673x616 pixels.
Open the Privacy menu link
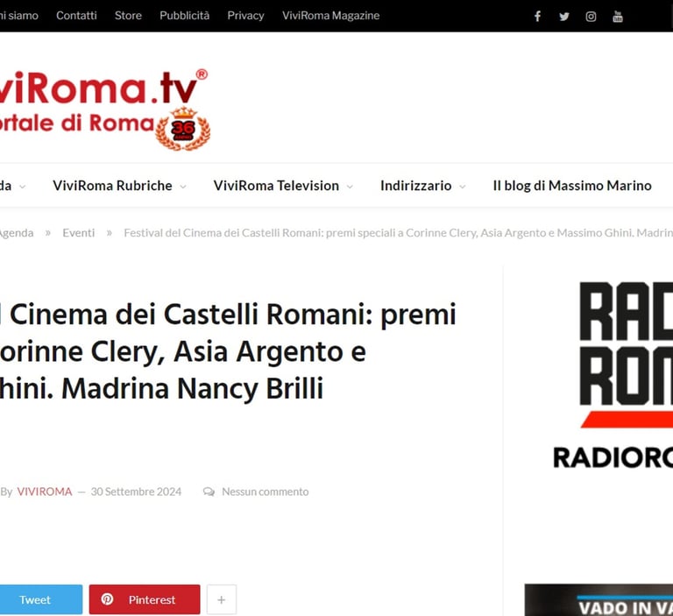[245, 16]
